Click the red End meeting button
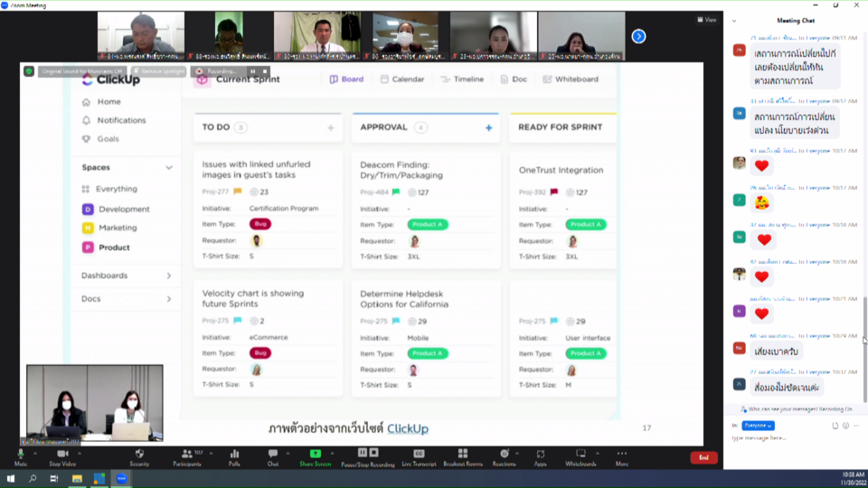868x488 pixels. (x=703, y=458)
